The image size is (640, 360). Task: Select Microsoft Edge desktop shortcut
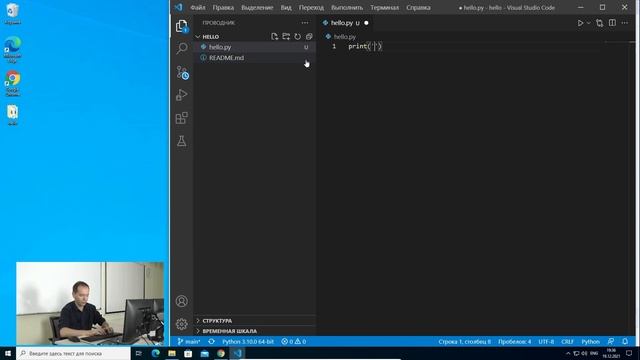click(12, 49)
